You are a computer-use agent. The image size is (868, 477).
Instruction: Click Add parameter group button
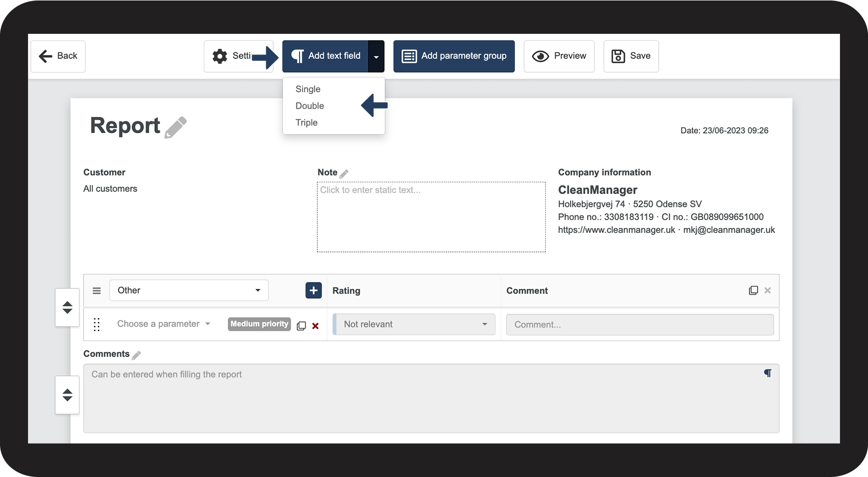454,56
